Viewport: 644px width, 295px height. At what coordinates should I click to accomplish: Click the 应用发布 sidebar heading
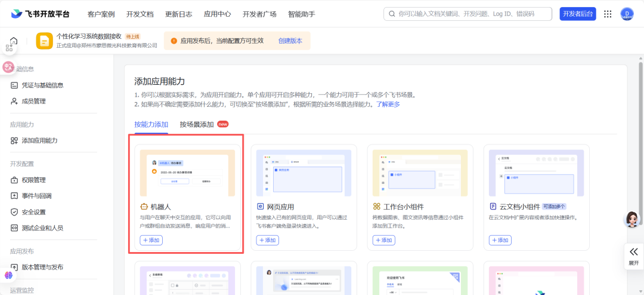pos(22,251)
